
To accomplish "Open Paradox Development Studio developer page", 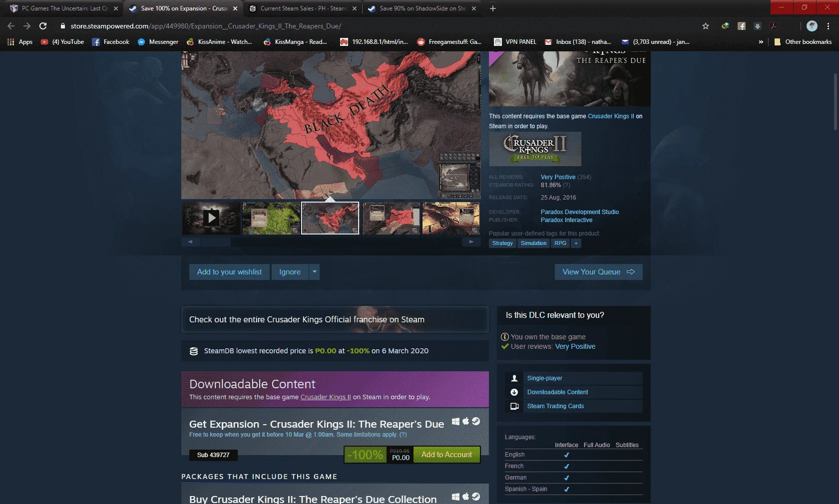I will (579, 212).
